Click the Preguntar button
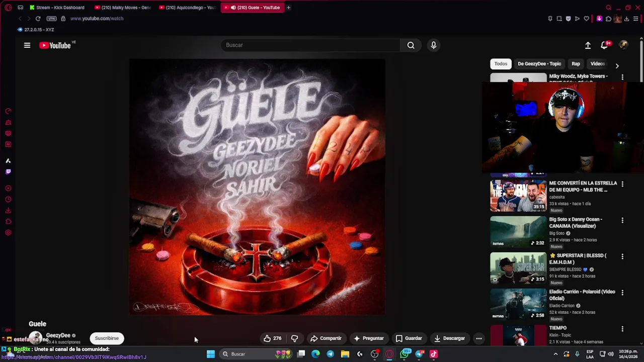This screenshot has height=362, width=644. tap(369, 338)
